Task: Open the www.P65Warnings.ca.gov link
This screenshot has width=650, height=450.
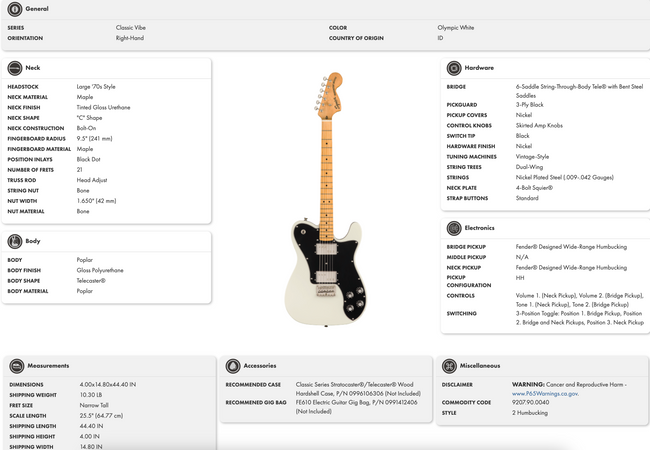Action: [x=545, y=394]
